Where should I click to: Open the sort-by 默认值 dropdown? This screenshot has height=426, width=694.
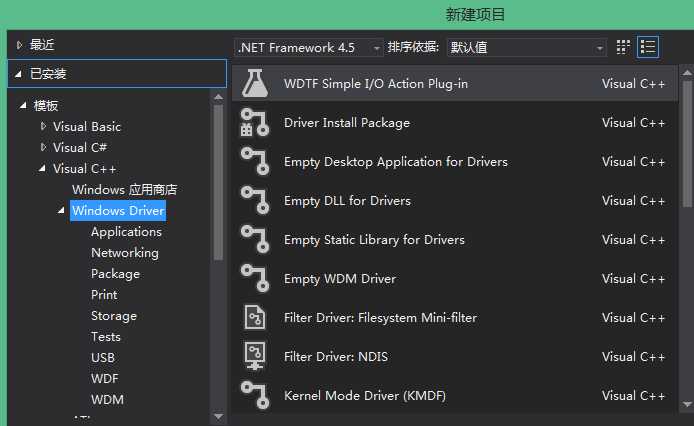tap(526, 47)
